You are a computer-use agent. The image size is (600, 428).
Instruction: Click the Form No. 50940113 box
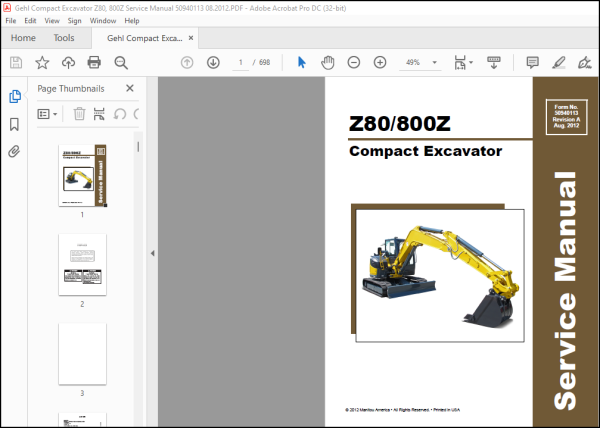coord(566,117)
